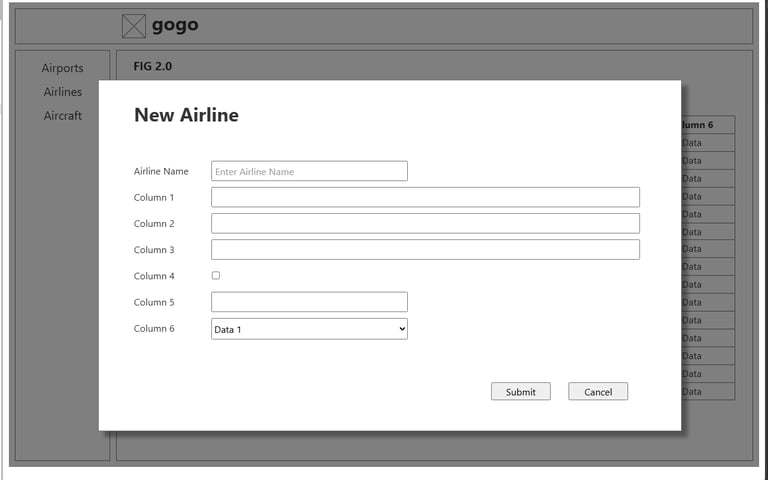Open the Airlines sidebar item

[62, 92]
